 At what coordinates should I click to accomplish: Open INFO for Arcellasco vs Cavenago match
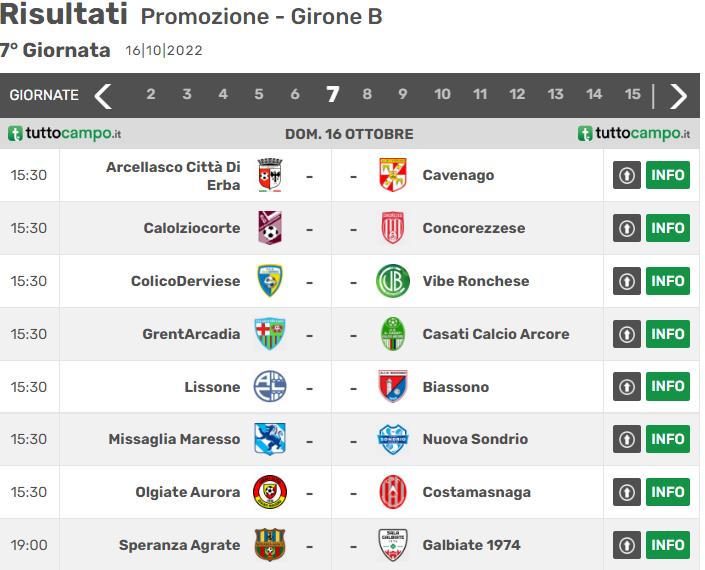[667, 175]
